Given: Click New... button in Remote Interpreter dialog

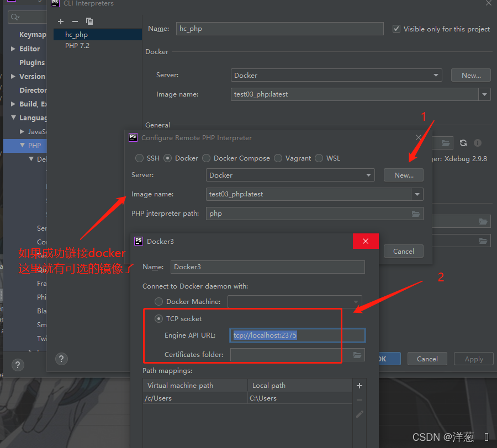Looking at the screenshot, I should (x=404, y=175).
